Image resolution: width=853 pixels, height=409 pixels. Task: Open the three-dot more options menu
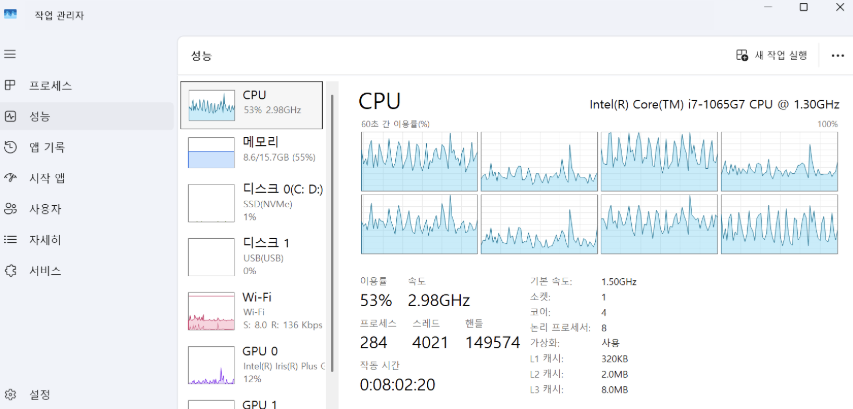tap(838, 55)
